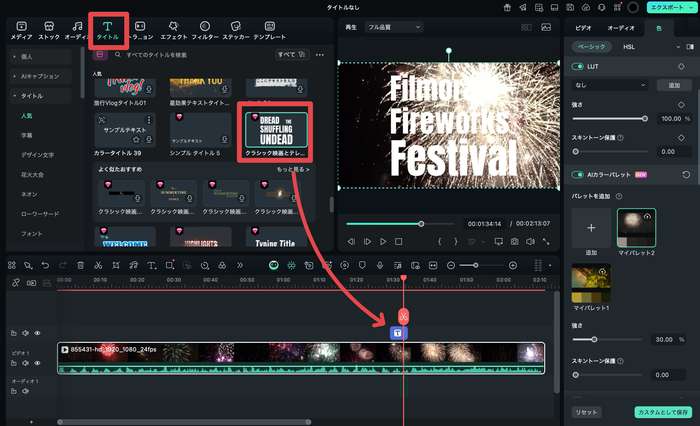Click the add palette plus tile
The height and width of the screenshot is (426, 700).
[x=591, y=228]
